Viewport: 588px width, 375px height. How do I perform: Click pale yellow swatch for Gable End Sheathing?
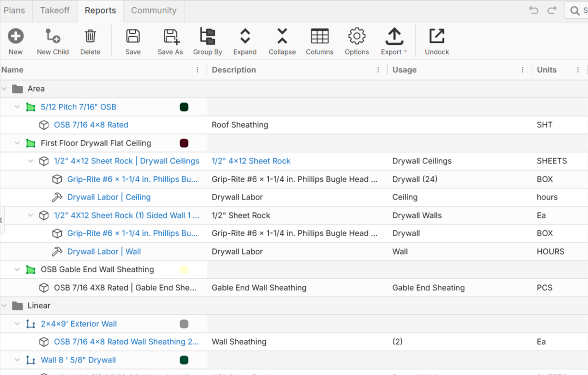point(184,269)
